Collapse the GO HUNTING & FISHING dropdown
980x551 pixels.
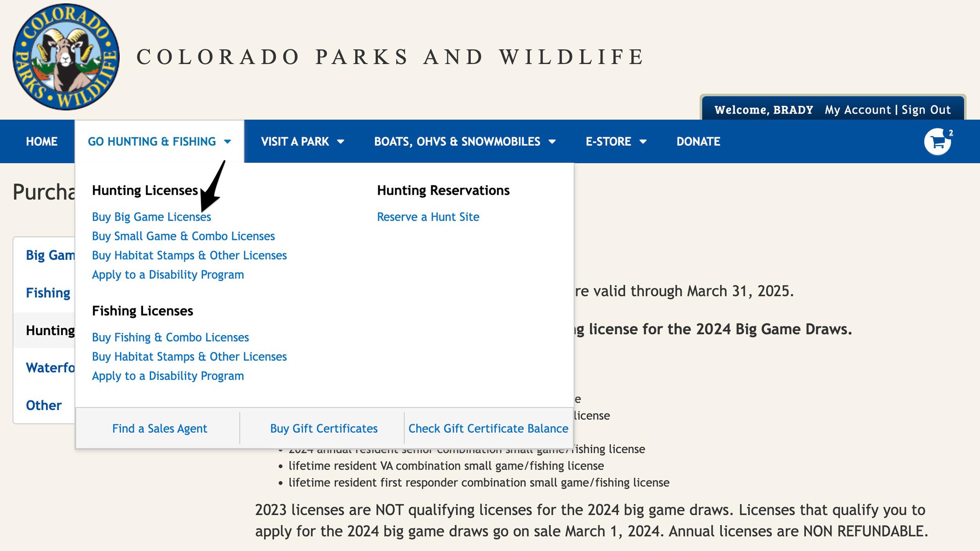(153, 141)
